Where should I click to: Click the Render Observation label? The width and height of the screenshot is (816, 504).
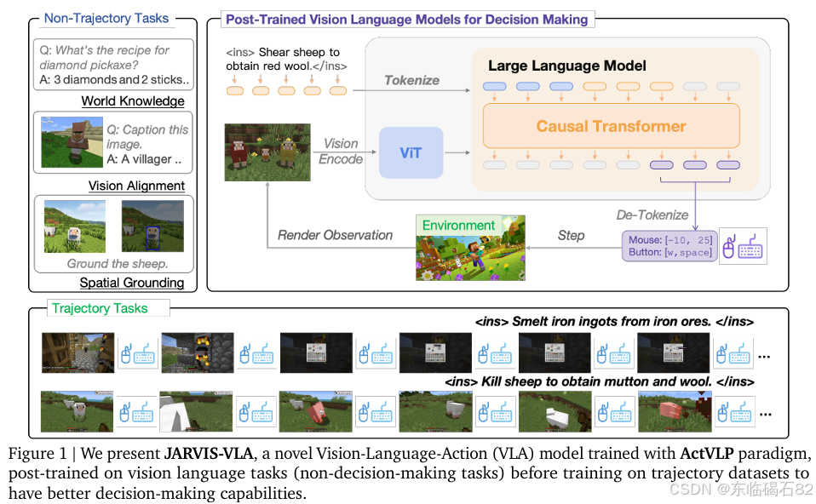[x=335, y=235]
